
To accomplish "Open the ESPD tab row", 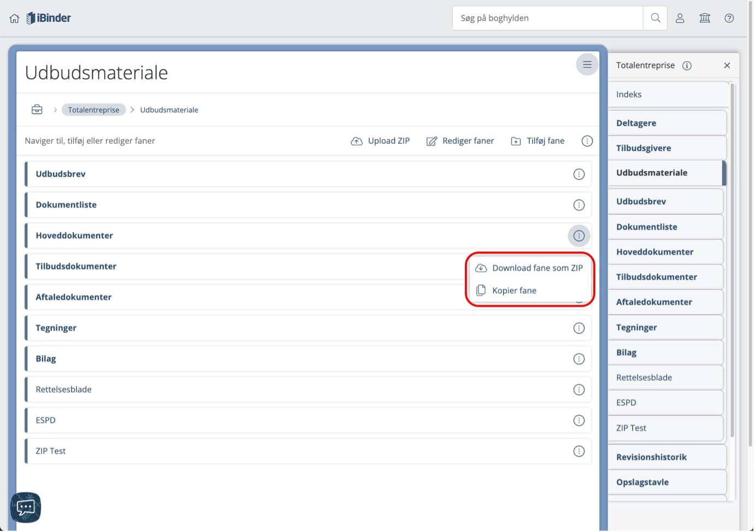I will [x=308, y=421].
